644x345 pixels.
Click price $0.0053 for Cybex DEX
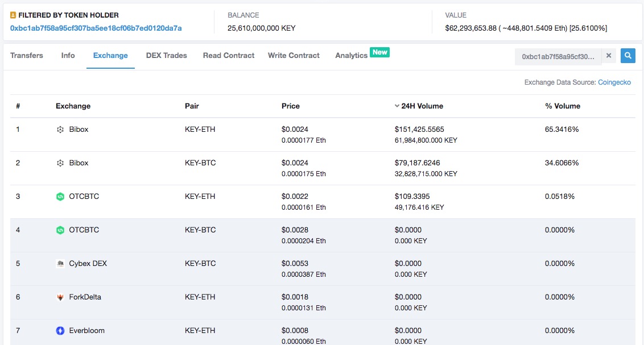point(295,263)
